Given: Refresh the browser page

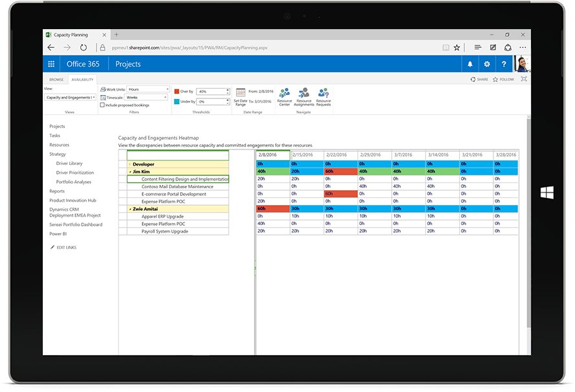Looking at the screenshot, I should click(x=84, y=48).
